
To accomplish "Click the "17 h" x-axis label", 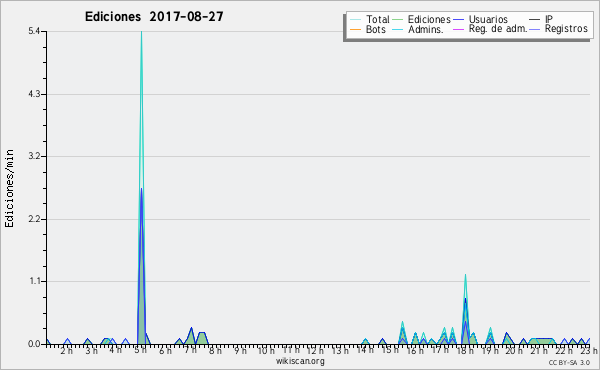I will click(x=440, y=350).
